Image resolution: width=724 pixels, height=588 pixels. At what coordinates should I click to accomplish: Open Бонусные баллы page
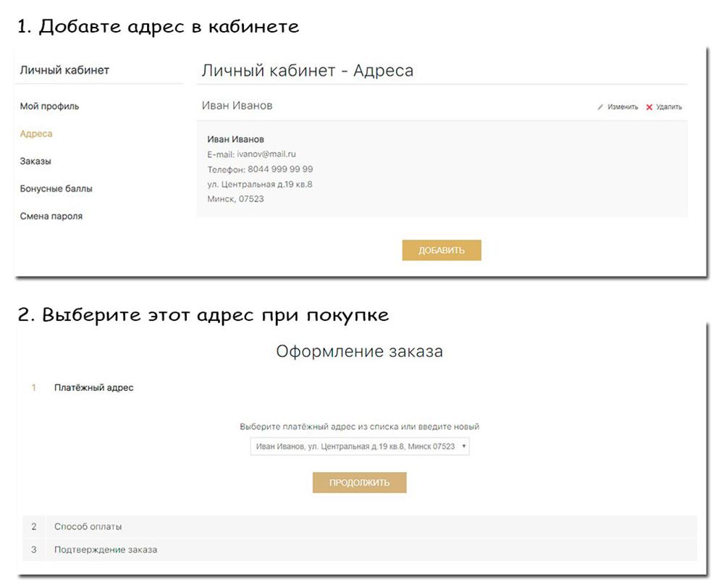[x=56, y=189]
